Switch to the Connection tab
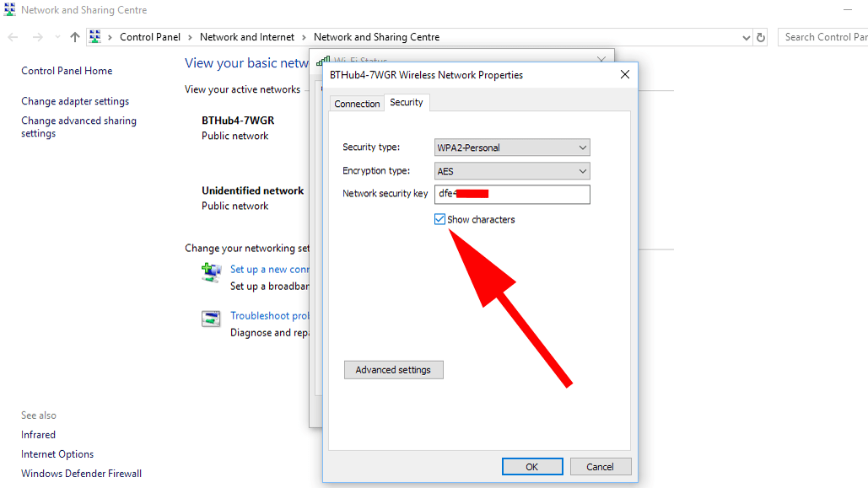 pos(357,104)
